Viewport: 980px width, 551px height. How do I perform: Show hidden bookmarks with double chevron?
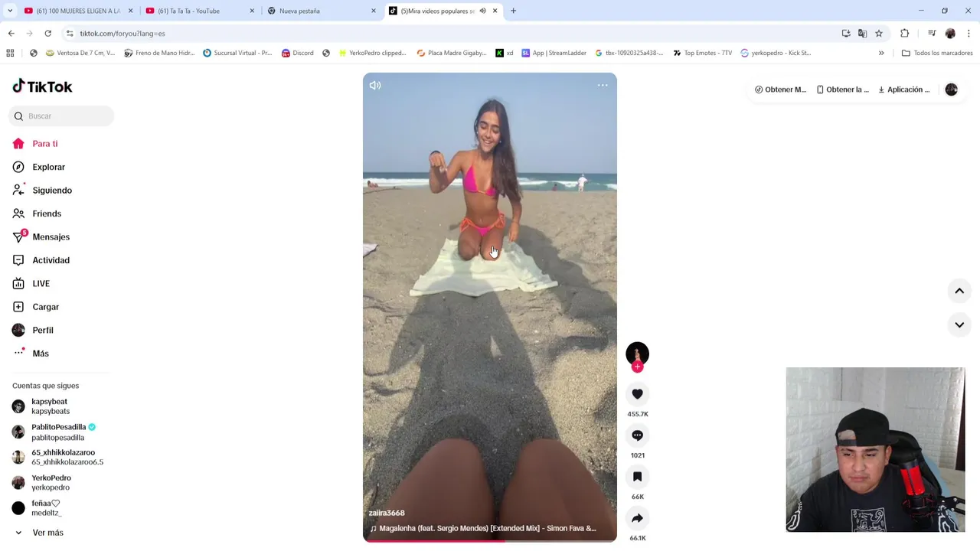[881, 53]
